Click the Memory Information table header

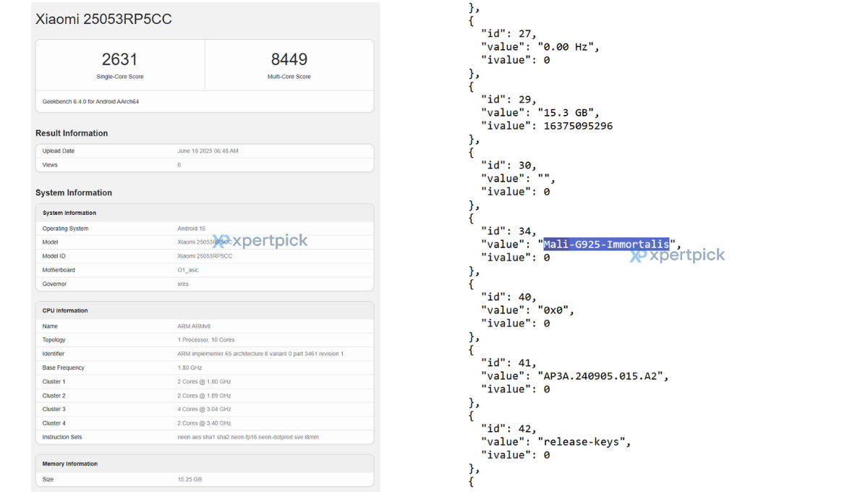pos(69,464)
